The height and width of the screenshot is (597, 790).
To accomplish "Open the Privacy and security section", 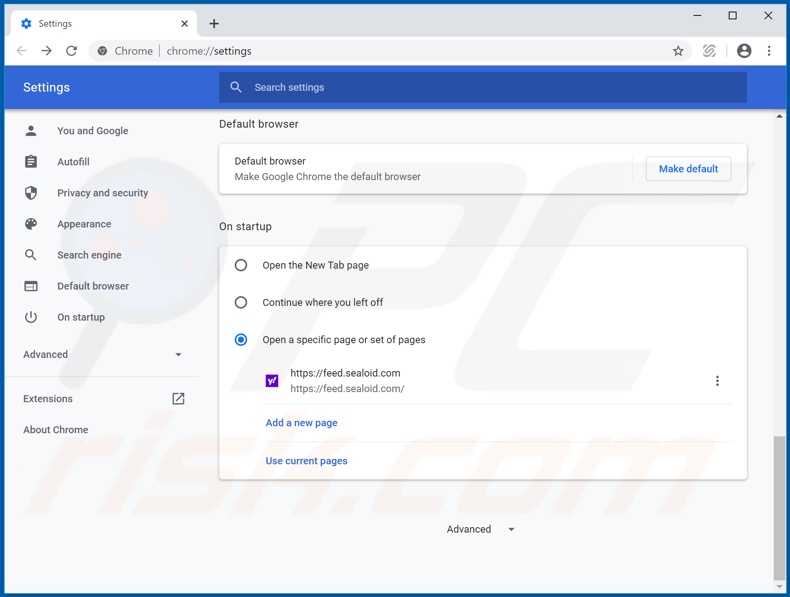I will click(103, 193).
